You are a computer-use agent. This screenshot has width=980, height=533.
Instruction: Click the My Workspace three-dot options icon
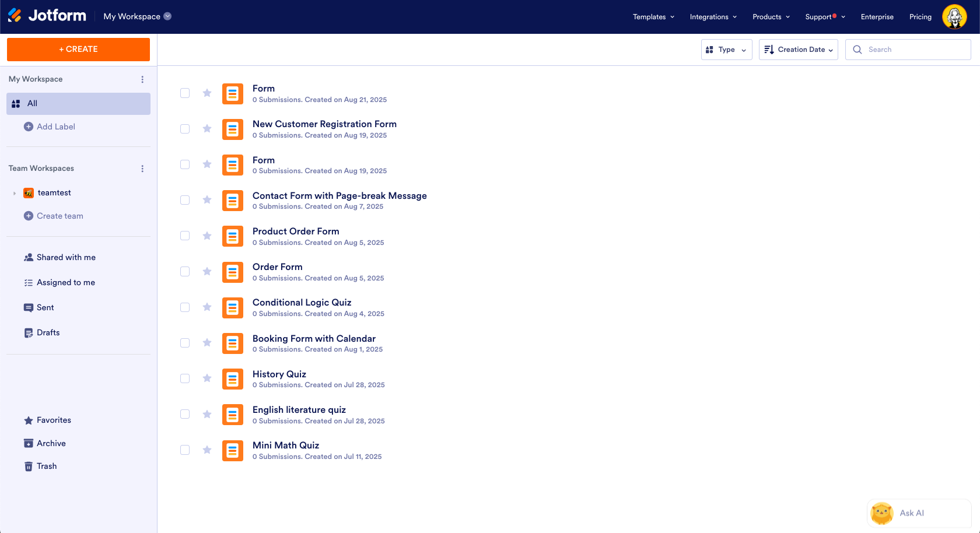pos(142,79)
